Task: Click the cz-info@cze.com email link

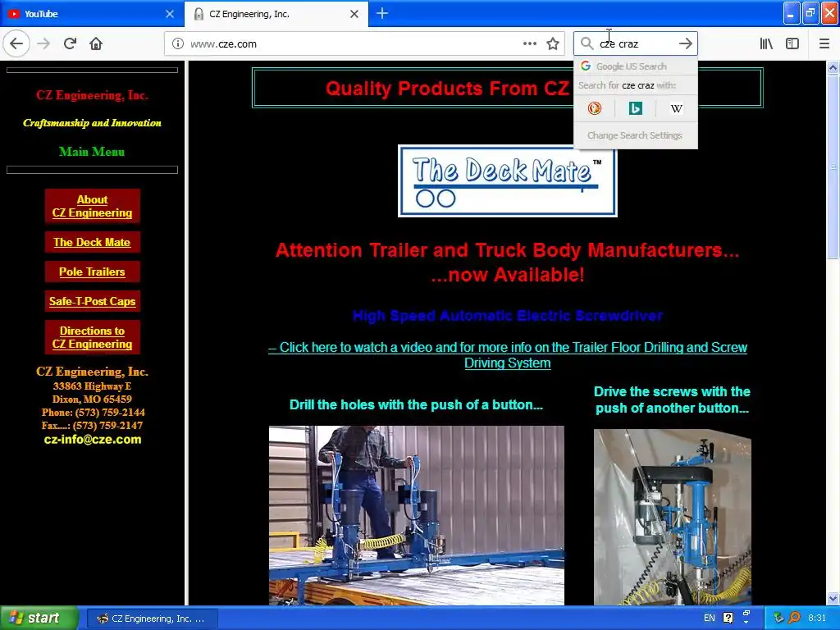Action: 93,440
